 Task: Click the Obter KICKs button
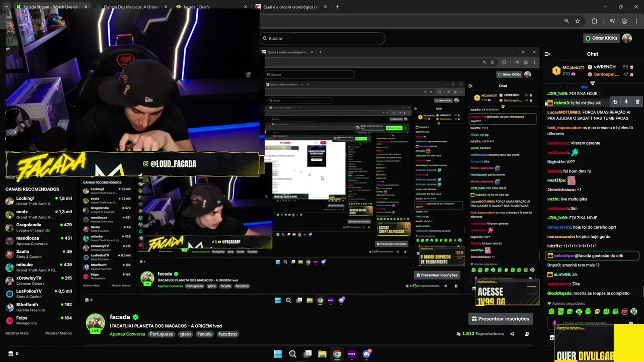click(x=601, y=38)
